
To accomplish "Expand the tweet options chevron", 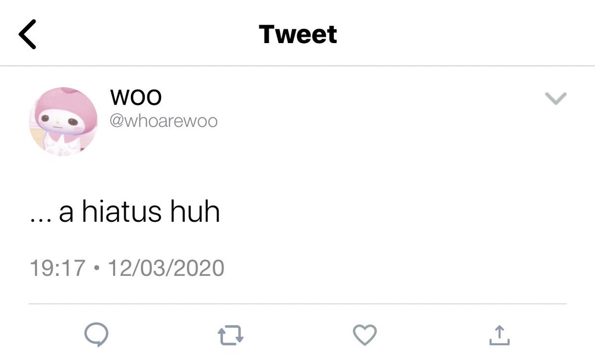I will tap(555, 99).
